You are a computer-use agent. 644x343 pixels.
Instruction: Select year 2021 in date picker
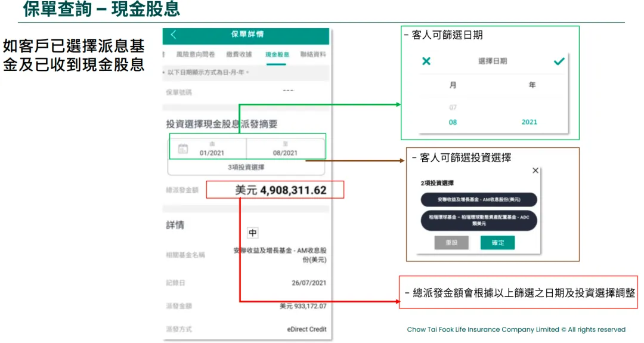click(530, 122)
